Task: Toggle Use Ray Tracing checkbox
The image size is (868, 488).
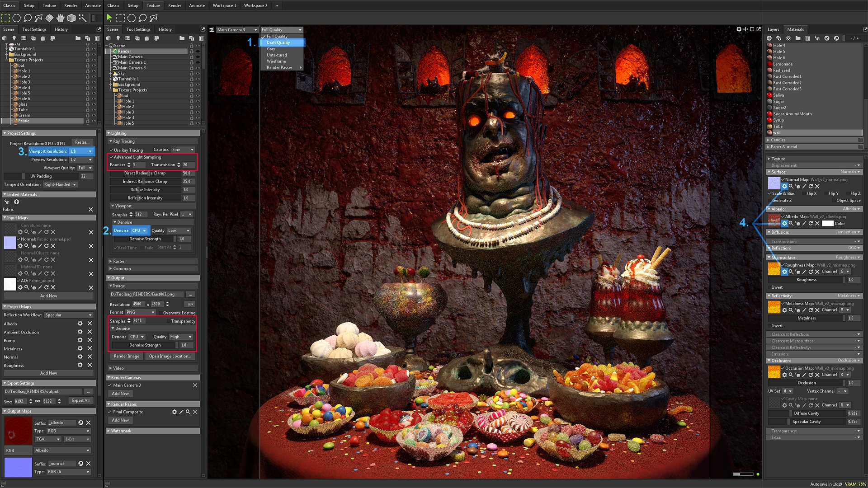Action: pos(111,150)
